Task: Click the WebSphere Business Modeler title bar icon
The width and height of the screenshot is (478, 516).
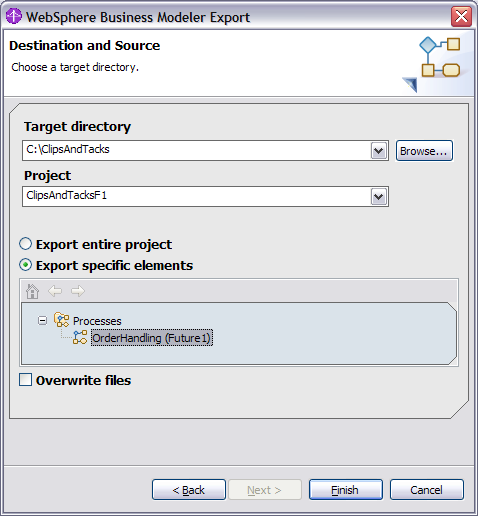Action: coord(14,16)
